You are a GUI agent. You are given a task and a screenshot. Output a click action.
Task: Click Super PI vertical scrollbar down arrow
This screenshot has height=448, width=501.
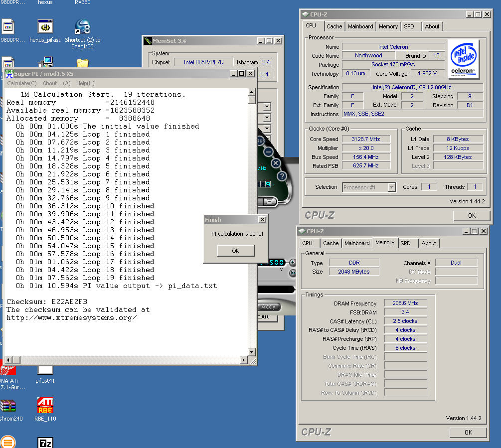coord(251,352)
